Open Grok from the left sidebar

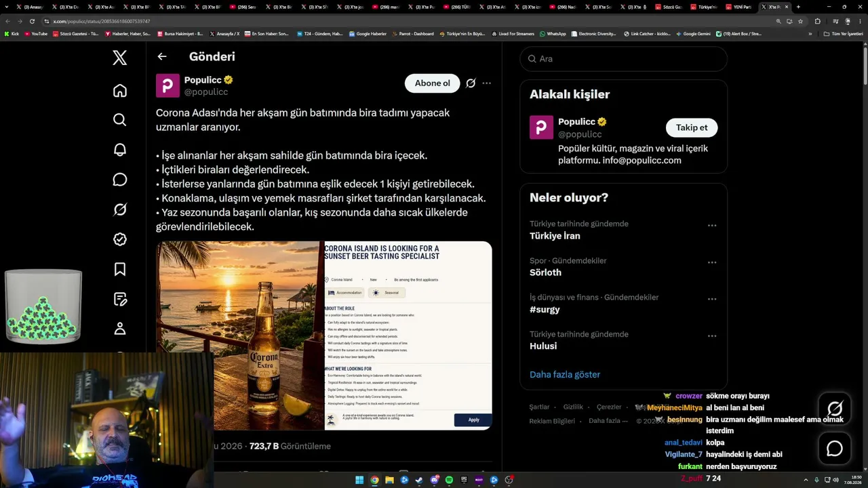[120, 209]
